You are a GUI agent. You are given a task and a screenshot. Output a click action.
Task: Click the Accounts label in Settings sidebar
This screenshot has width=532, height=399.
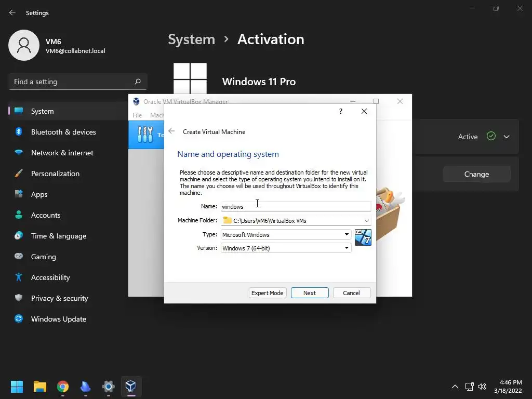(46, 215)
